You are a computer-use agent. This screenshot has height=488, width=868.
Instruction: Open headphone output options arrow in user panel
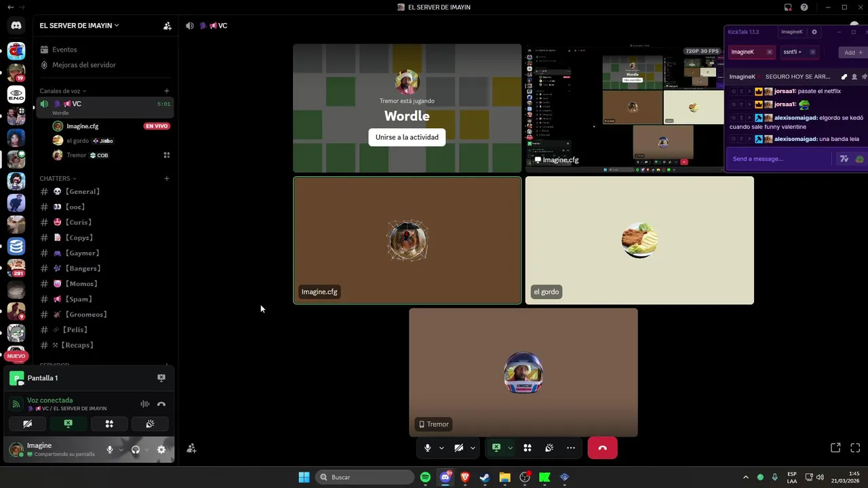148,449
